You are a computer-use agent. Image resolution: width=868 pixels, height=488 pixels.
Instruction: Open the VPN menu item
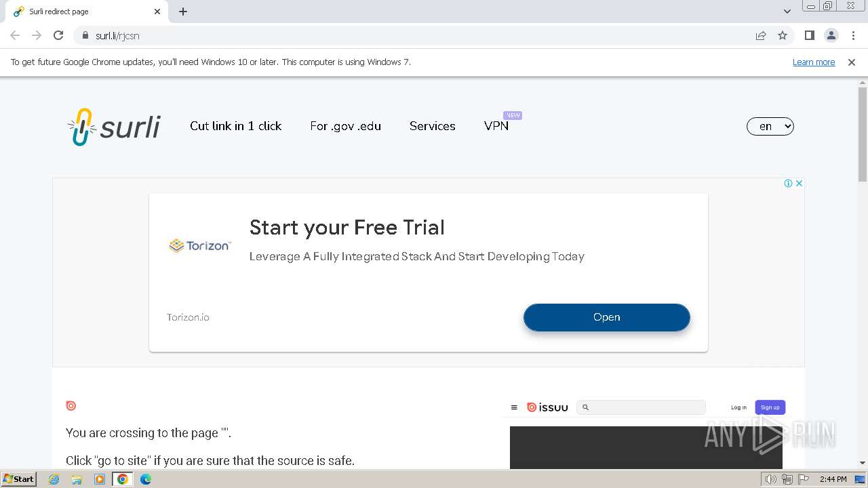click(496, 126)
